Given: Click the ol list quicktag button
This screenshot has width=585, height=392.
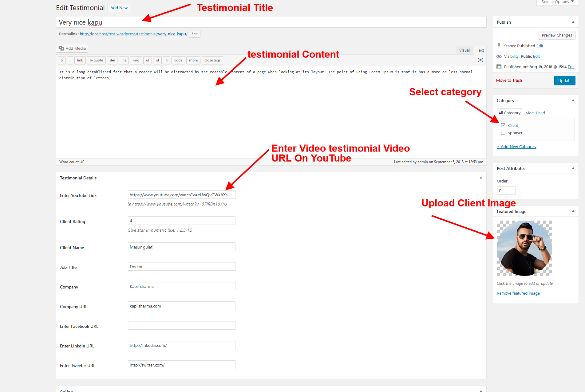Looking at the screenshot, I should pos(157,60).
